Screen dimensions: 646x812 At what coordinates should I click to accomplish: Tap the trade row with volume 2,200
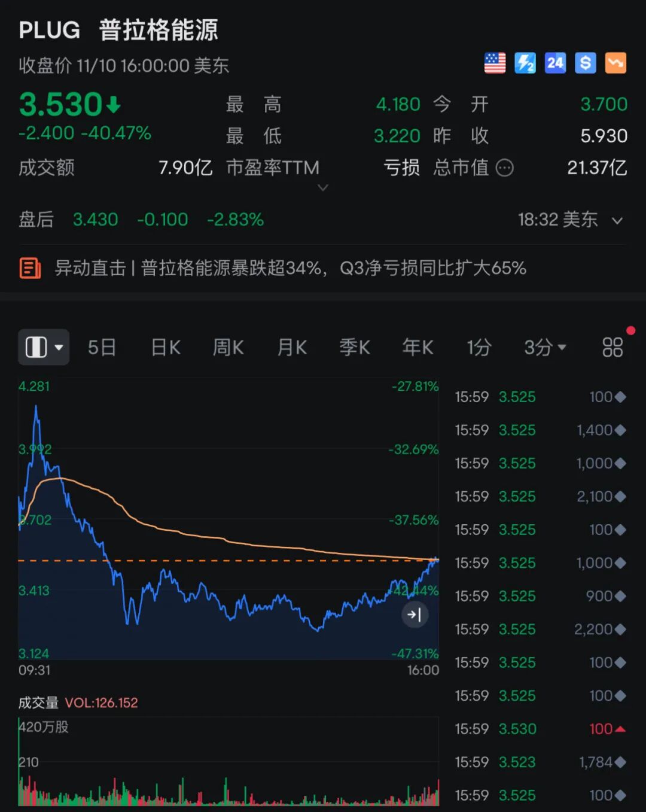pos(541,629)
